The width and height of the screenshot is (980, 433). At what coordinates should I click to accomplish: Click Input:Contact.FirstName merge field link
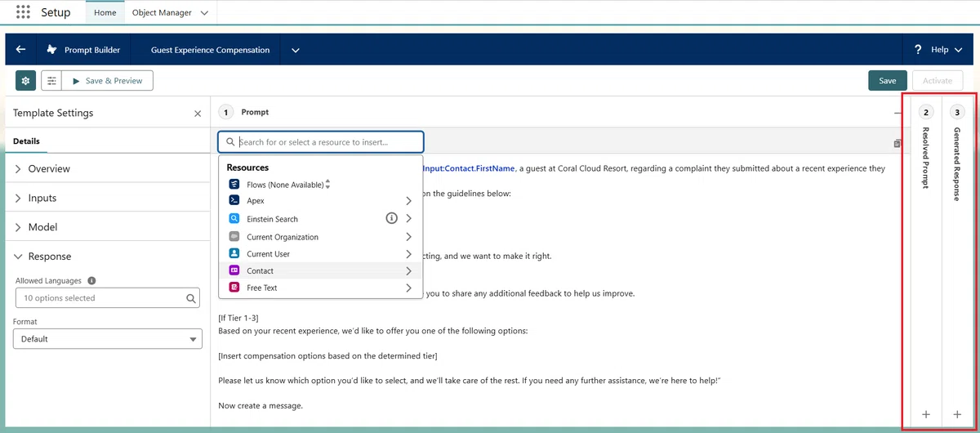[x=468, y=168]
